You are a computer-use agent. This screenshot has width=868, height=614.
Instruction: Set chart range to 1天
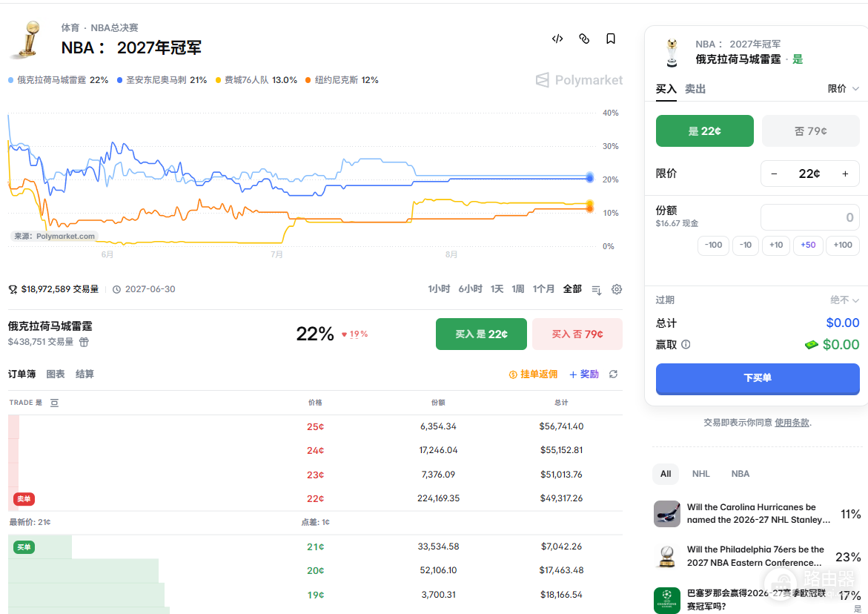point(497,289)
